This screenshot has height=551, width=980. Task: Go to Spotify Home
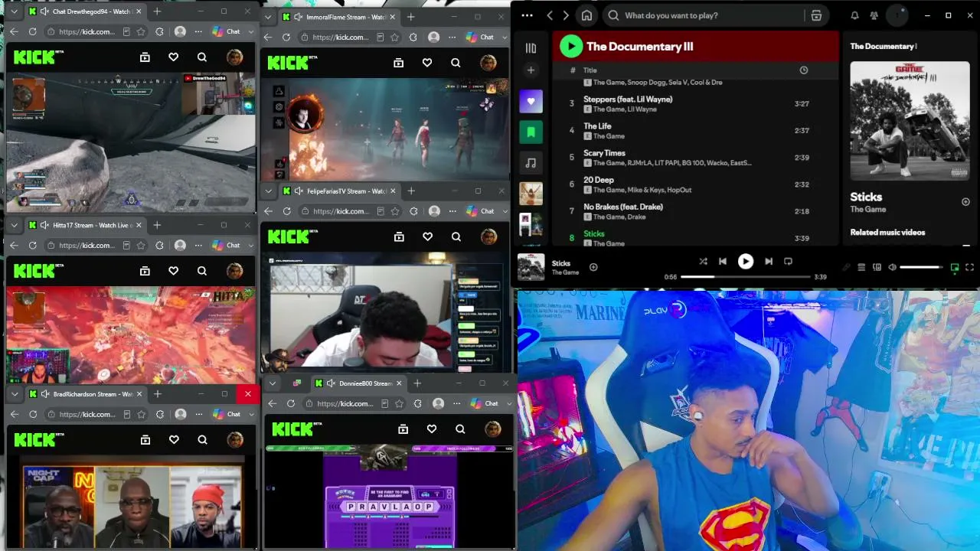tap(586, 15)
